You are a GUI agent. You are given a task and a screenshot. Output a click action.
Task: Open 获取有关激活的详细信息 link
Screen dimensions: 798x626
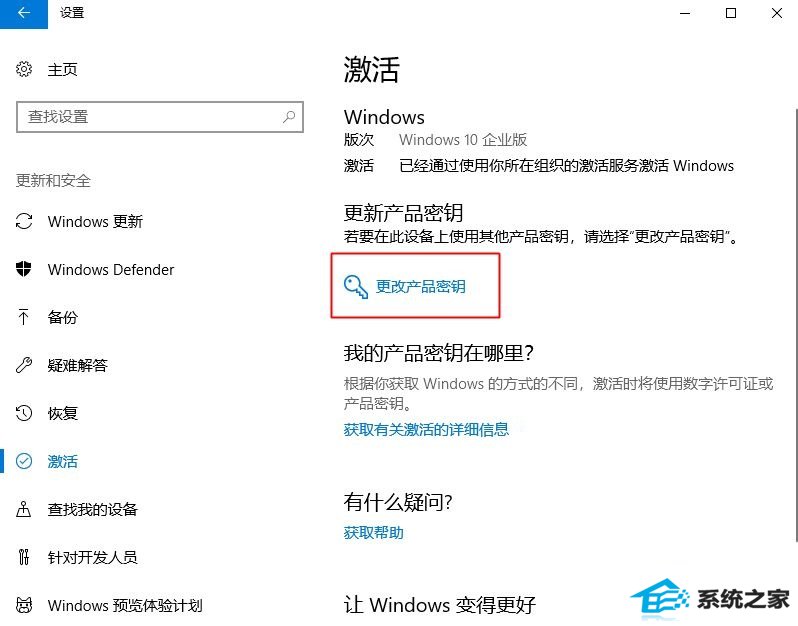tap(426, 430)
